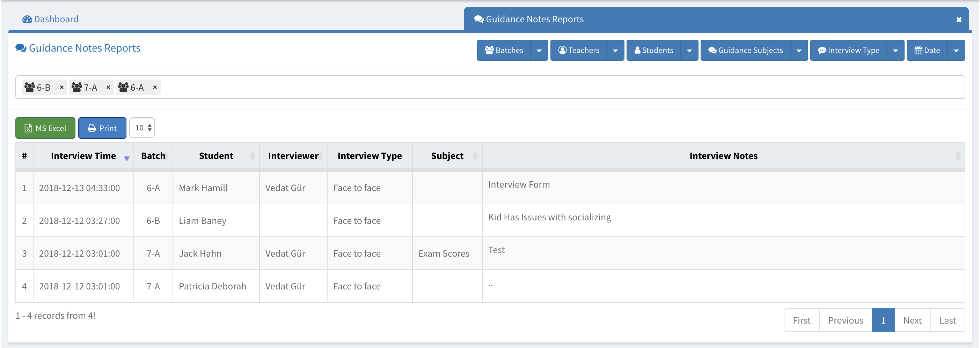Image resolution: width=980 pixels, height=348 pixels.
Task: Open the Guidance Subjects dropdown arrow
Action: tap(799, 51)
